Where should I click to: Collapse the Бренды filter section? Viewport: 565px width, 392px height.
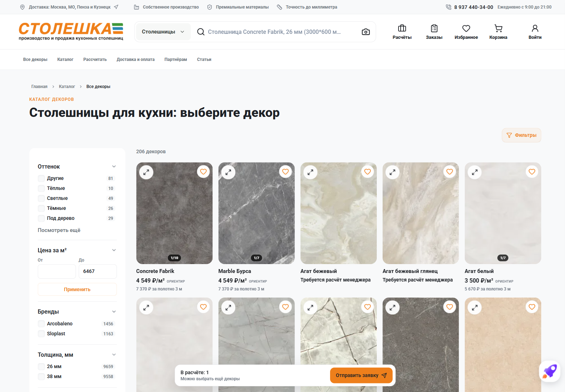(114, 311)
